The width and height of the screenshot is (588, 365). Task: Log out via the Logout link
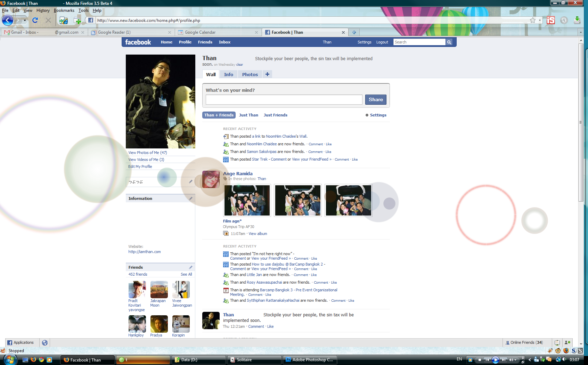pyautogui.click(x=382, y=42)
